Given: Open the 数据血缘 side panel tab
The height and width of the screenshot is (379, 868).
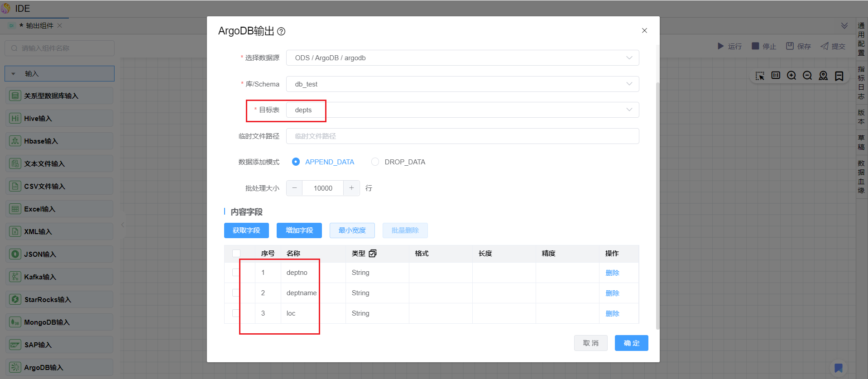Looking at the screenshot, I should (x=861, y=177).
